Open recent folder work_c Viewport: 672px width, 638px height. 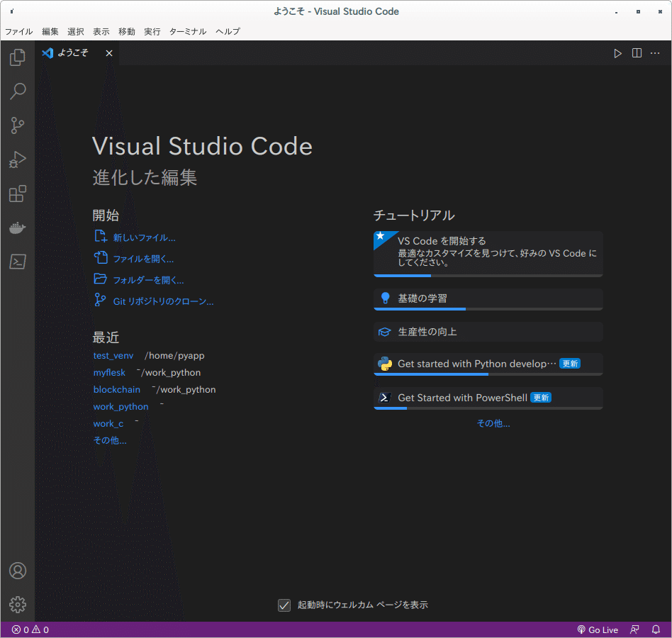[108, 424]
